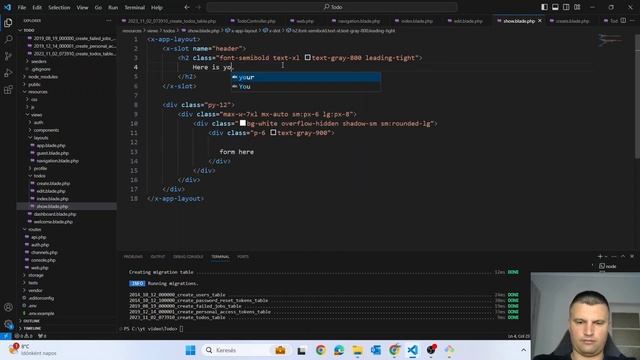Image resolution: width=640 pixels, height=360 pixels.
Task: Choose the 'You' autocomplete suggestion
Action: coord(306,87)
